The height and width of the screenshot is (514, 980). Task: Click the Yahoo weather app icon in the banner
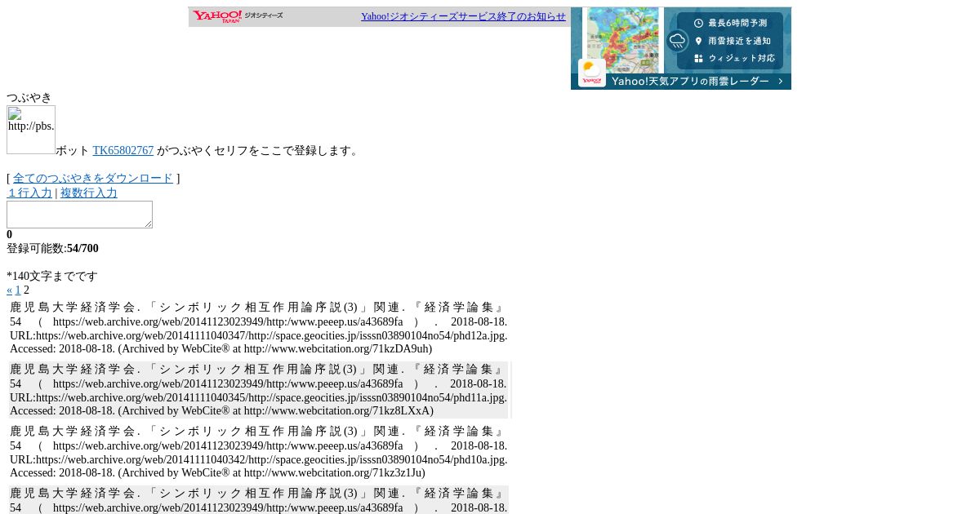point(592,73)
